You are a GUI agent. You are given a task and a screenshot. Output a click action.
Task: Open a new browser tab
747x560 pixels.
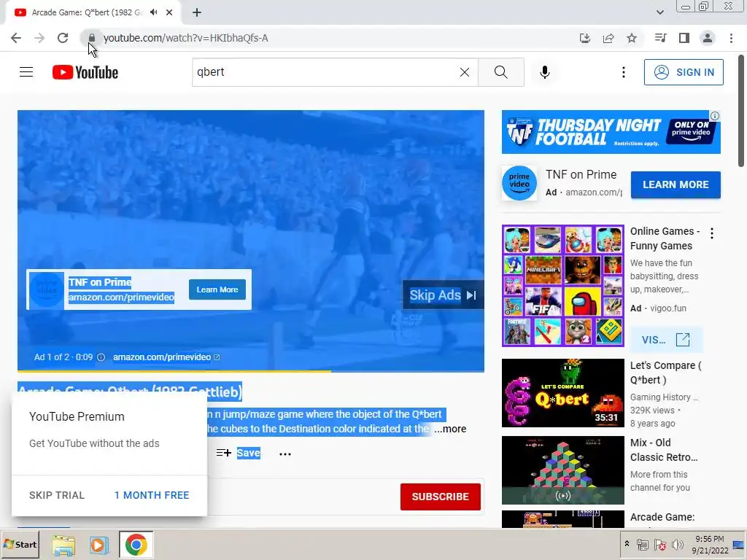[x=197, y=12]
